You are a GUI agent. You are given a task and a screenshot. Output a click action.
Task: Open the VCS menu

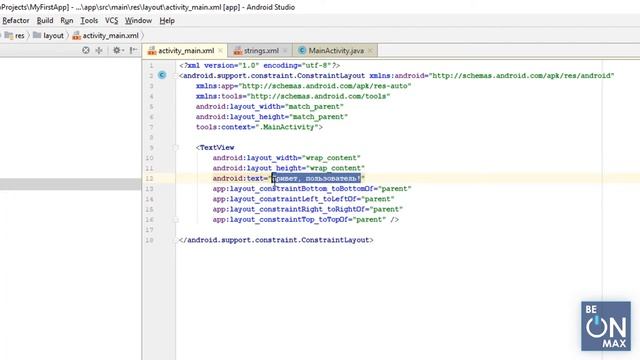coord(111,20)
